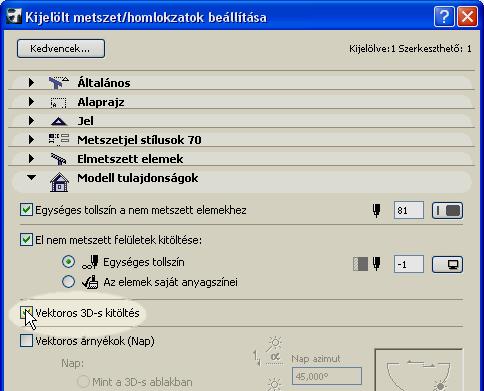
Task: Select the Mint a 3D-s ablakban radio
Action: 83,382
